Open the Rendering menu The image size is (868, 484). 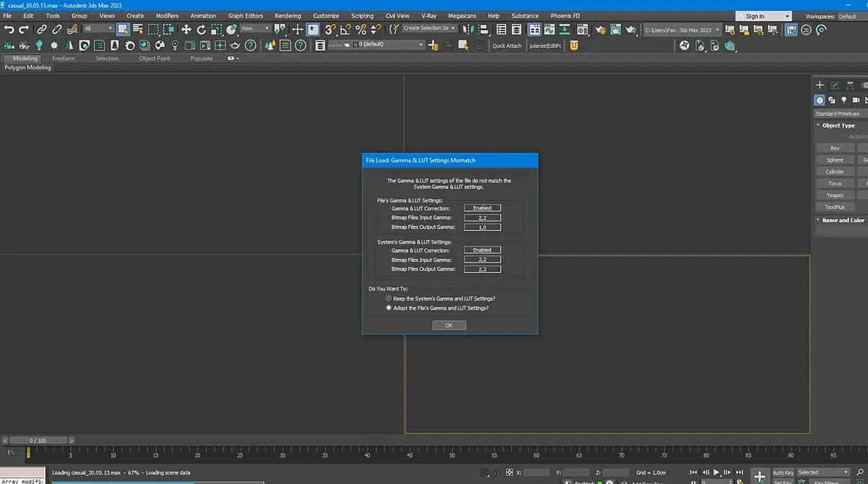click(x=288, y=15)
